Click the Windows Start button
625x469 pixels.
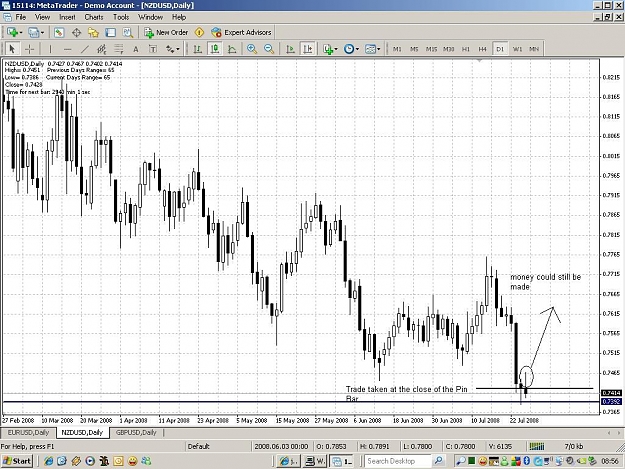[x=17, y=461]
